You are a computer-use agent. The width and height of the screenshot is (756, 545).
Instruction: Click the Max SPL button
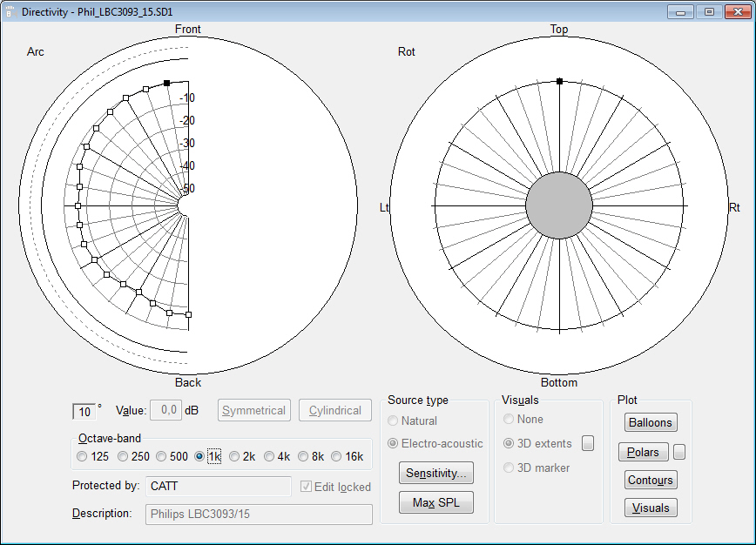tap(435, 502)
